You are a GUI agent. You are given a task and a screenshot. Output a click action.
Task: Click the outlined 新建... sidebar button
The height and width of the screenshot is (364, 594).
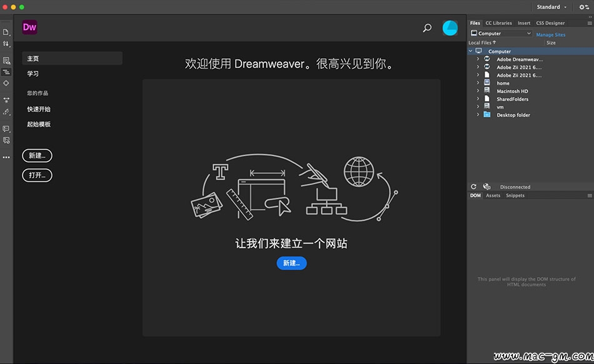pyautogui.click(x=37, y=156)
